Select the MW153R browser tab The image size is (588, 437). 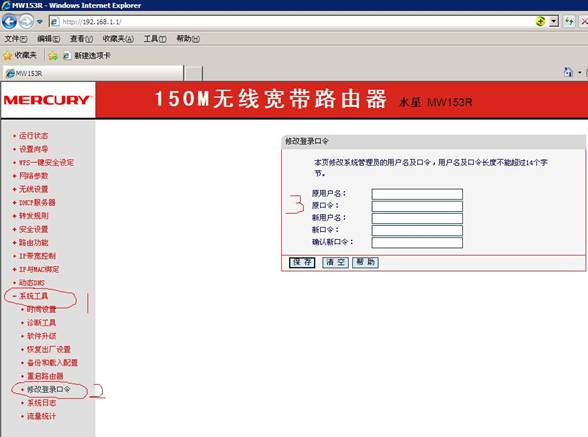point(93,73)
